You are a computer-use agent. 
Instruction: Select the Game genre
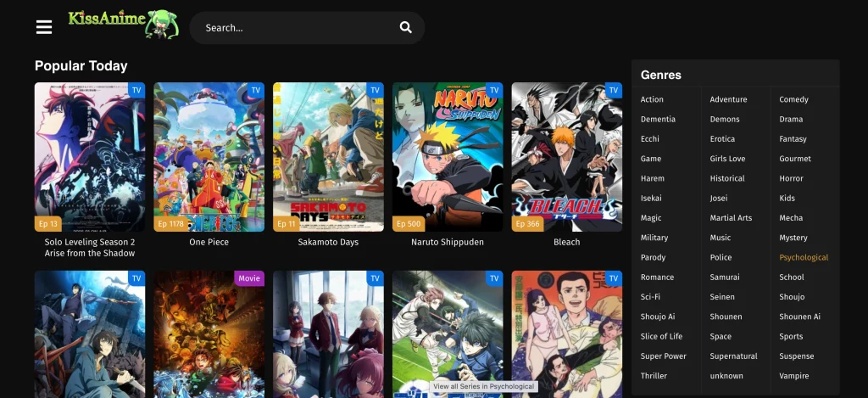point(651,159)
